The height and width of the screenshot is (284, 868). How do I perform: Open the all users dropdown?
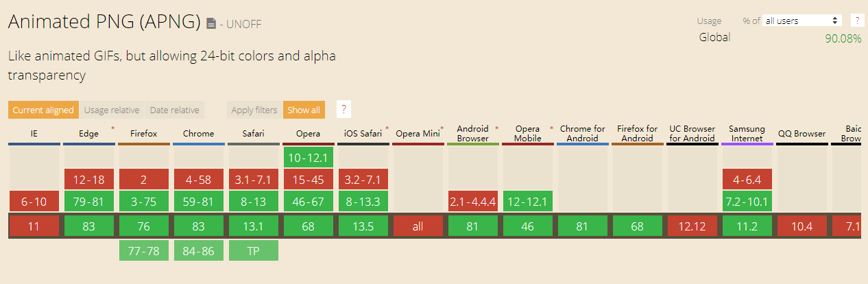coord(802,21)
